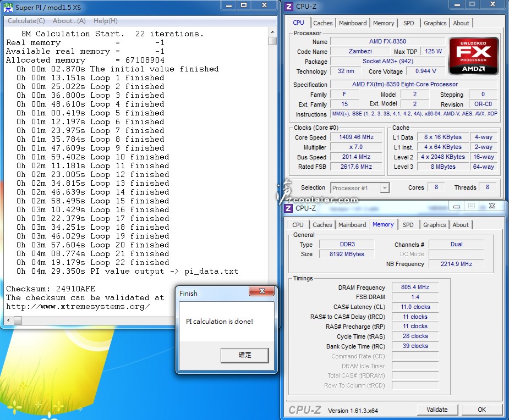Screen dimensions: 509x420
Task: Switch to CPU tab in lower CPU-Z Memory window
Action: tap(298, 225)
